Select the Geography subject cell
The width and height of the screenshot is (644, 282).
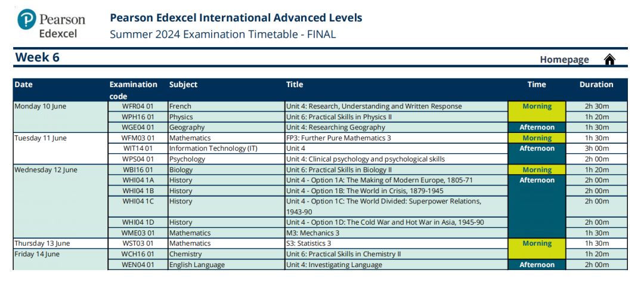[x=227, y=127]
